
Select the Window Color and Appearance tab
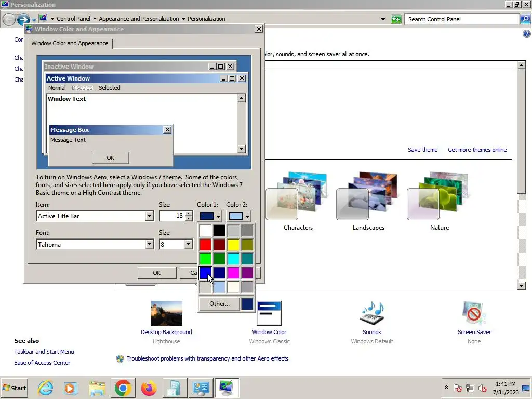[x=70, y=43]
